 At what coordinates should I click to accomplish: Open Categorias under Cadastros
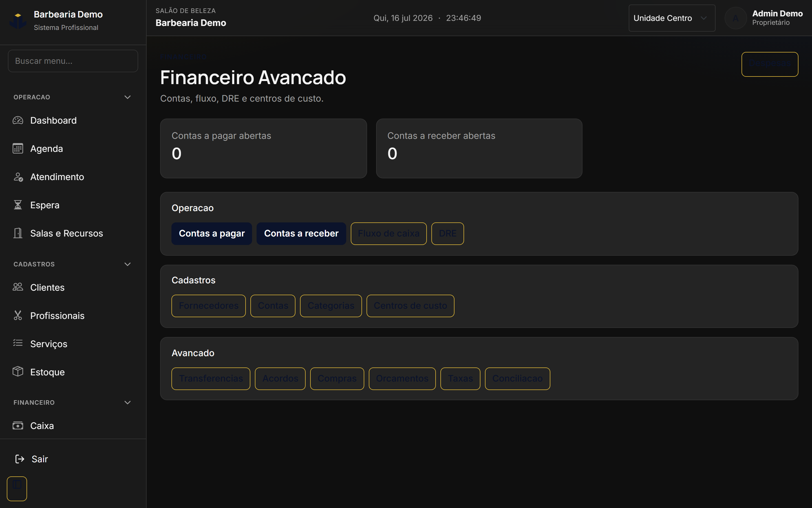pyautogui.click(x=331, y=306)
